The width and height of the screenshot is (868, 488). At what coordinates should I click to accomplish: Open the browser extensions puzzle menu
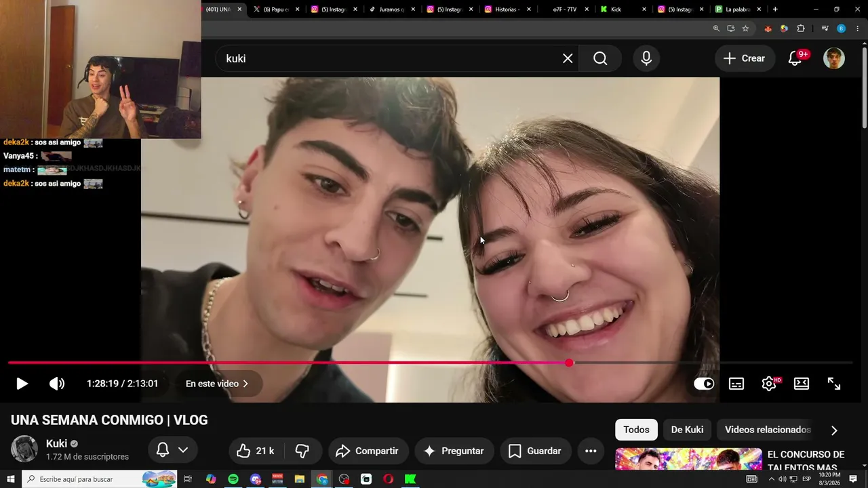coord(801,28)
